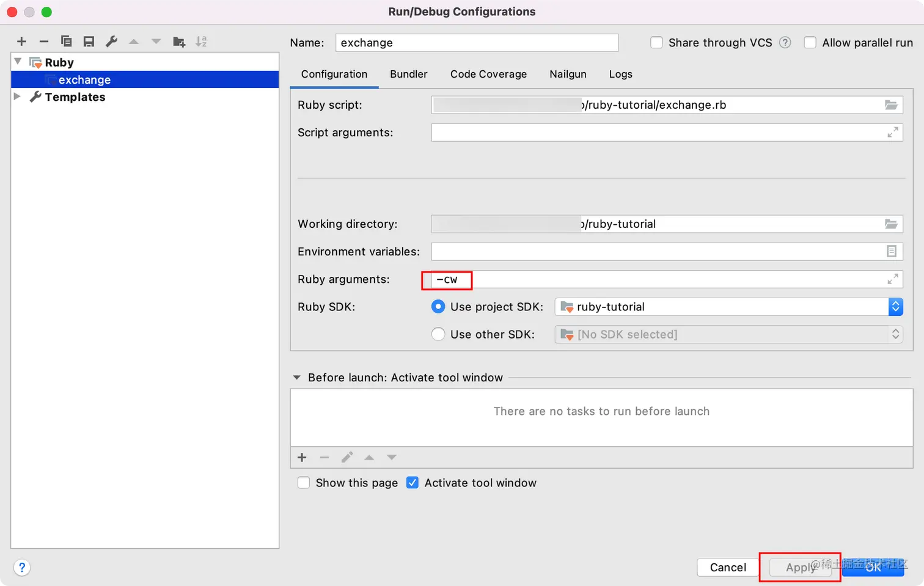This screenshot has height=586, width=924.
Task: Select the exchange configuration in tree
Action: [x=145, y=79]
